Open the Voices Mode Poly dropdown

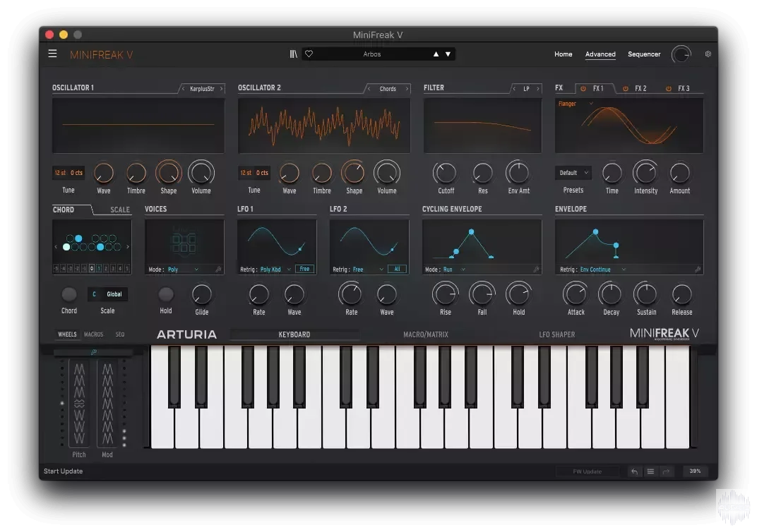183,270
